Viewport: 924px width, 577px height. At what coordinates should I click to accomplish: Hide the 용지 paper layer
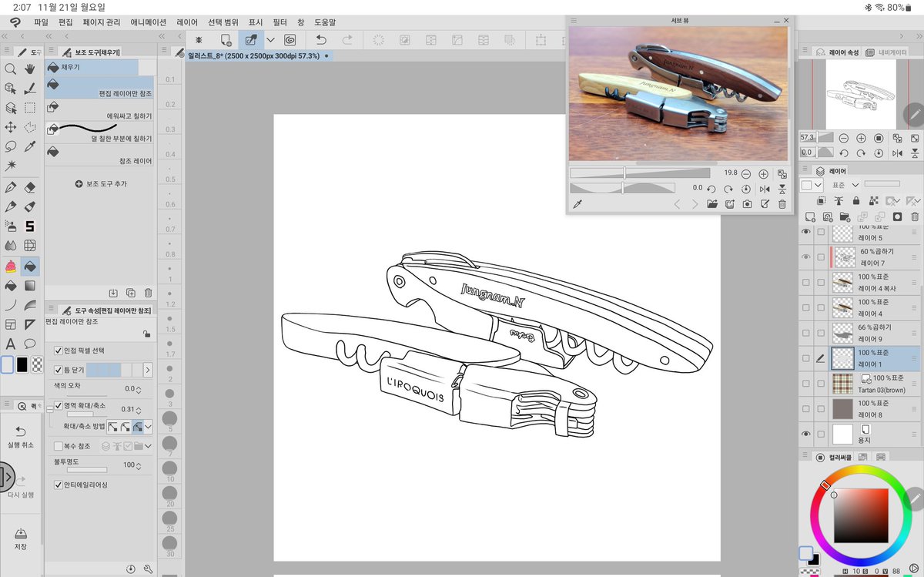[x=806, y=434]
